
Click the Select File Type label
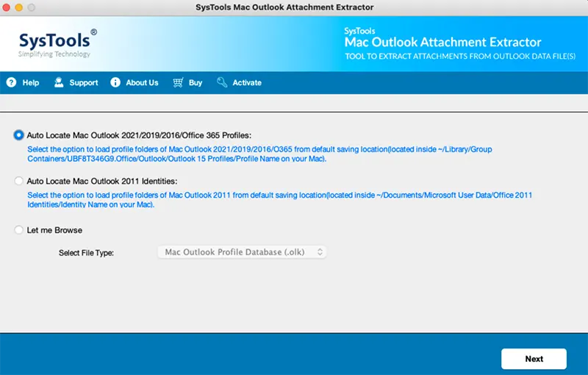click(86, 253)
